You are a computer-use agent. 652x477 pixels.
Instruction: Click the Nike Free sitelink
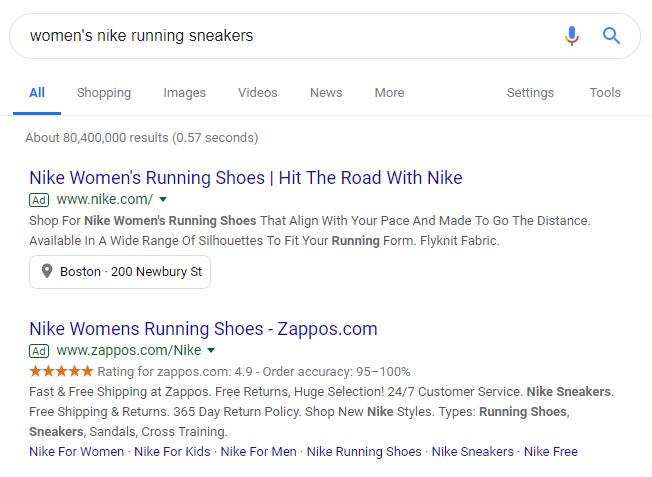551,452
